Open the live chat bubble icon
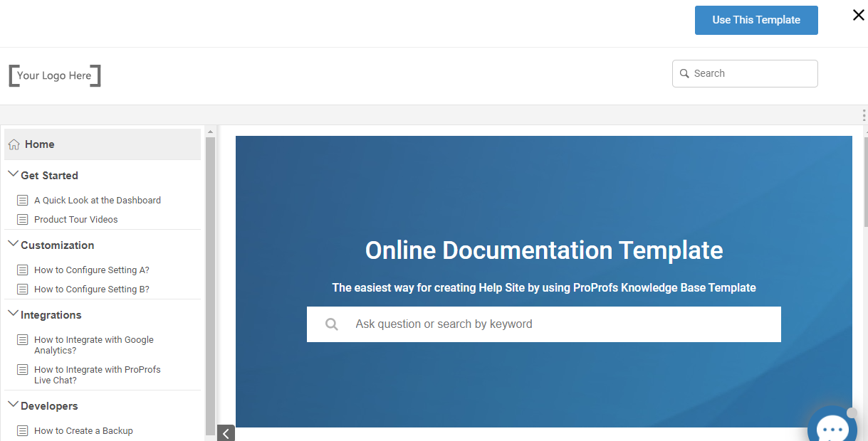The width and height of the screenshot is (868, 441). 831,428
